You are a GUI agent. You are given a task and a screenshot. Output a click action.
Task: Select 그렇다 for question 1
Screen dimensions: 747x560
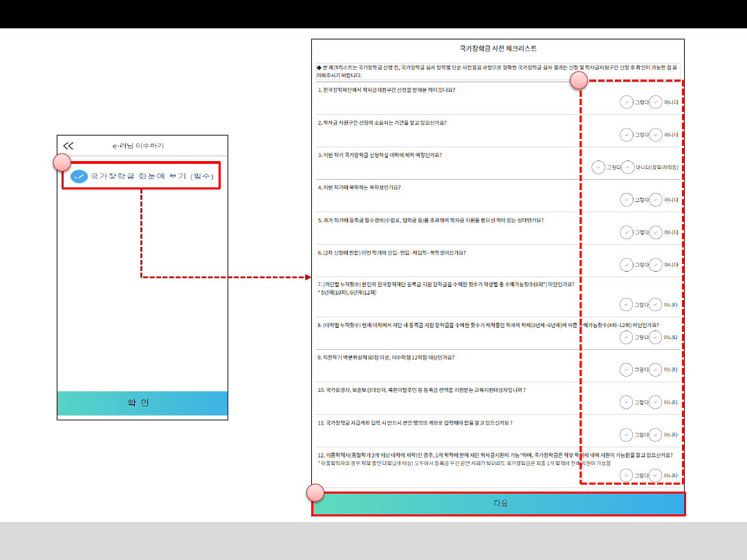[x=627, y=102]
